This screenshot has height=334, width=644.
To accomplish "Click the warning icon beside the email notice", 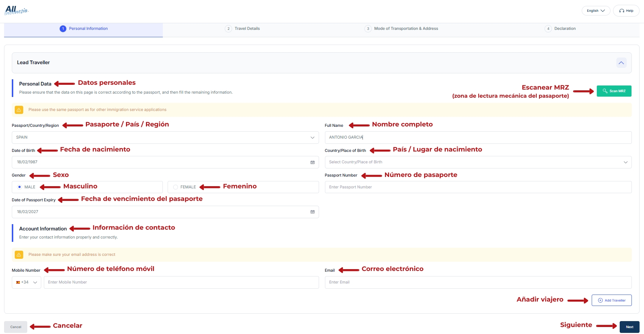I will [19, 255].
